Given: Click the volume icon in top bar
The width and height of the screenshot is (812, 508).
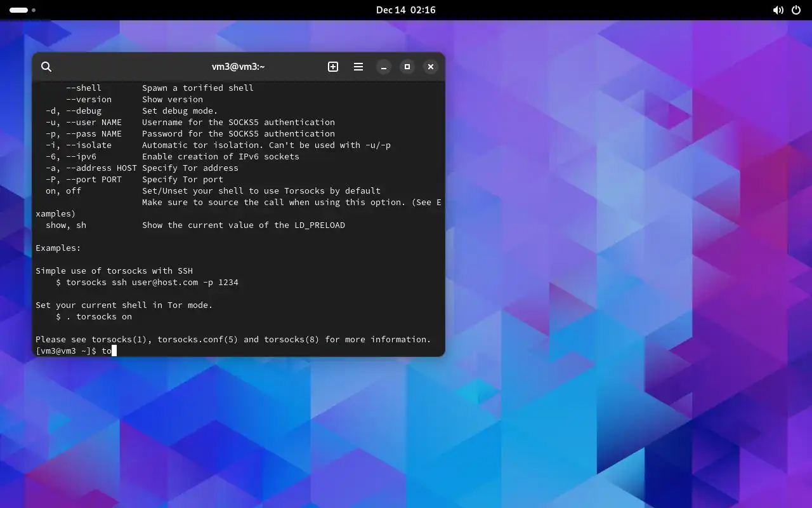Looking at the screenshot, I should [778, 10].
